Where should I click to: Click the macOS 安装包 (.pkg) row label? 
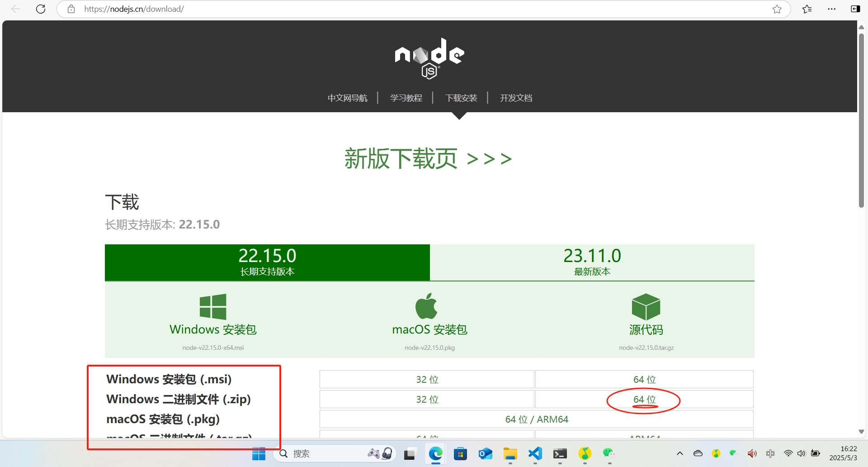tap(163, 419)
